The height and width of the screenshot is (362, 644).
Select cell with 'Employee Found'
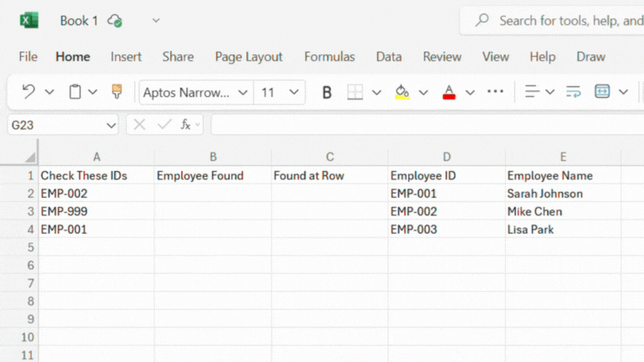point(213,176)
